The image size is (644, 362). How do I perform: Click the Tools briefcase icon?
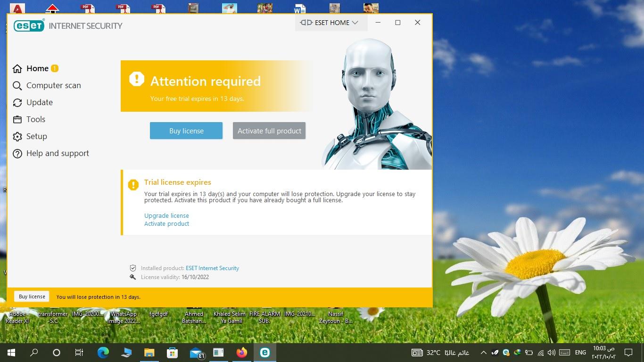[x=17, y=120]
